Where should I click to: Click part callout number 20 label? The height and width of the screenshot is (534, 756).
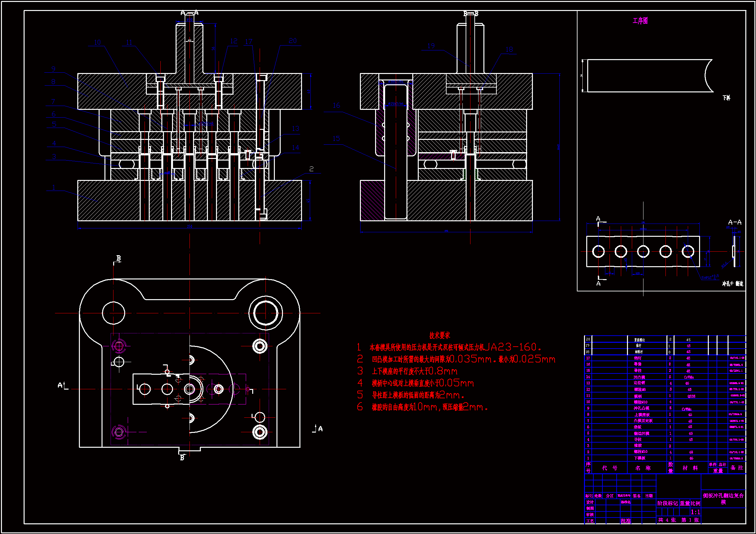pos(292,41)
